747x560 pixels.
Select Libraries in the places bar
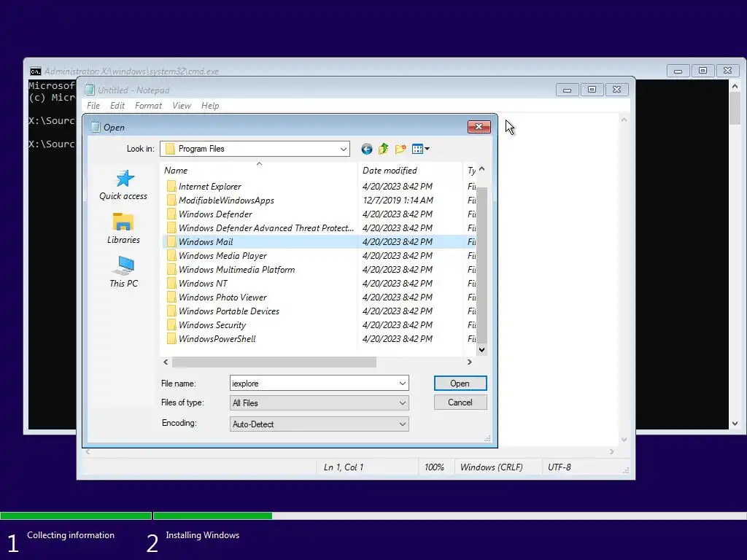click(x=123, y=228)
